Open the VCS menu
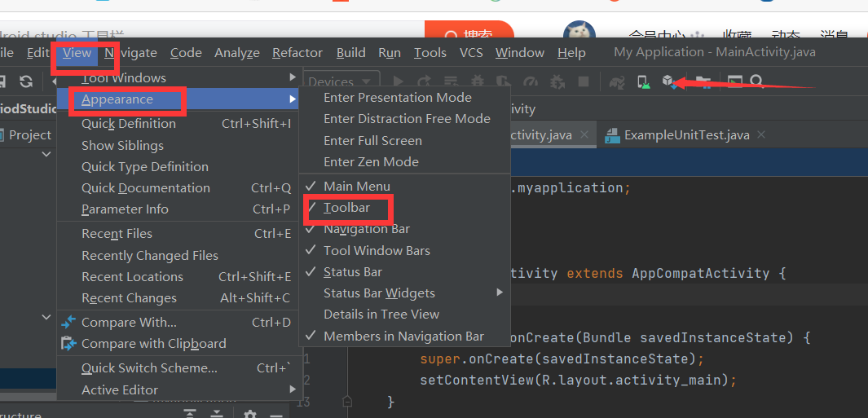The height and width of the screenshot is (418, 868). 471,53
